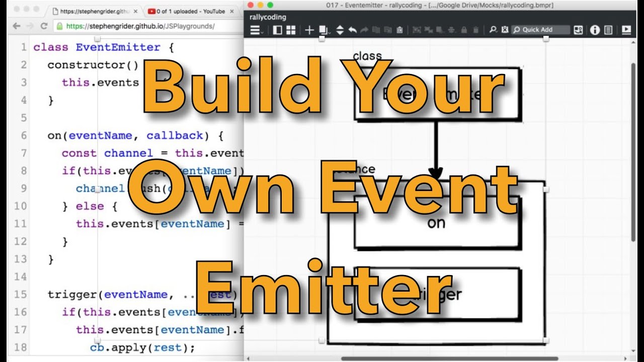Image resolution: width=644 pixels, height=362 pixels.
Task: Toggle the lock icon in the toolbar
Action: click(x=464, y=30)
